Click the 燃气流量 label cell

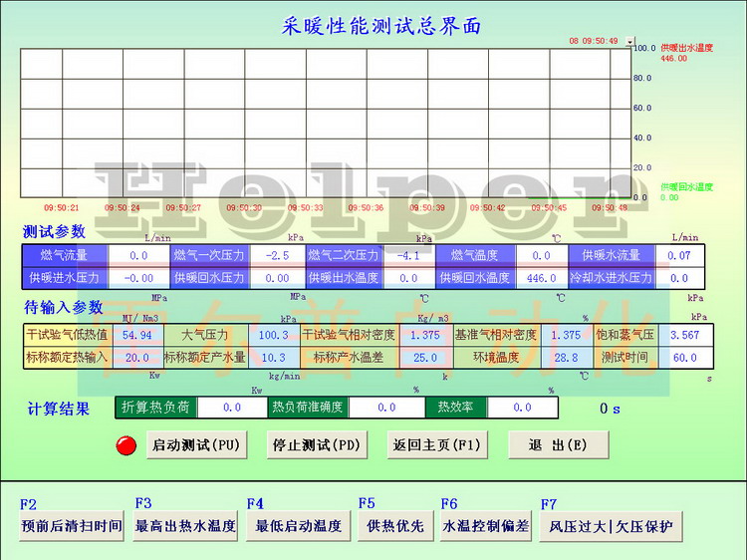click(x=65, y=255)
